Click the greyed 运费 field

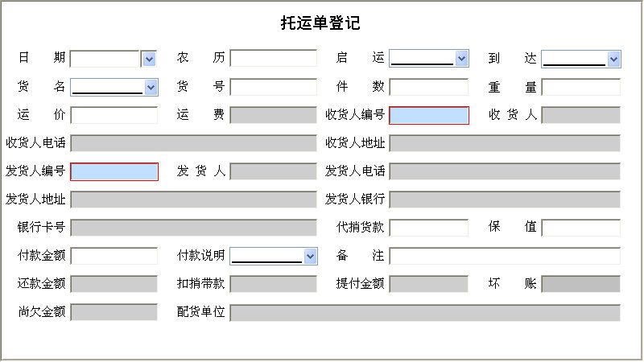click(274, 115)
